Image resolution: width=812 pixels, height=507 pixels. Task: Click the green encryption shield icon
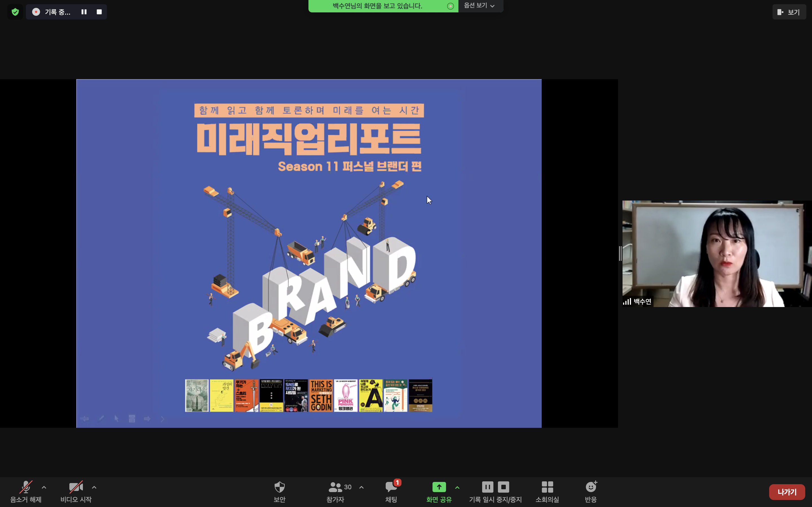(15, 12)
